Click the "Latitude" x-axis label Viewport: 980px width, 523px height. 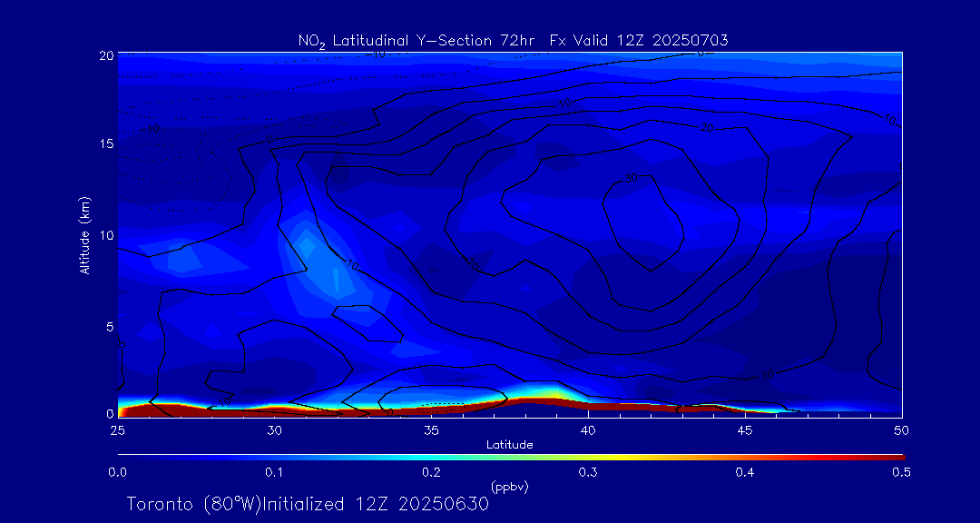pyautogui.click(x=509, y=445)
